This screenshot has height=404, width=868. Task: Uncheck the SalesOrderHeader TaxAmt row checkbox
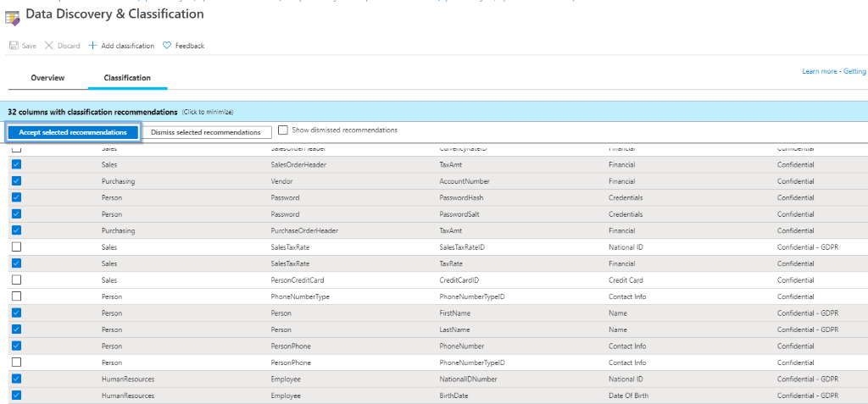point(17,164)
